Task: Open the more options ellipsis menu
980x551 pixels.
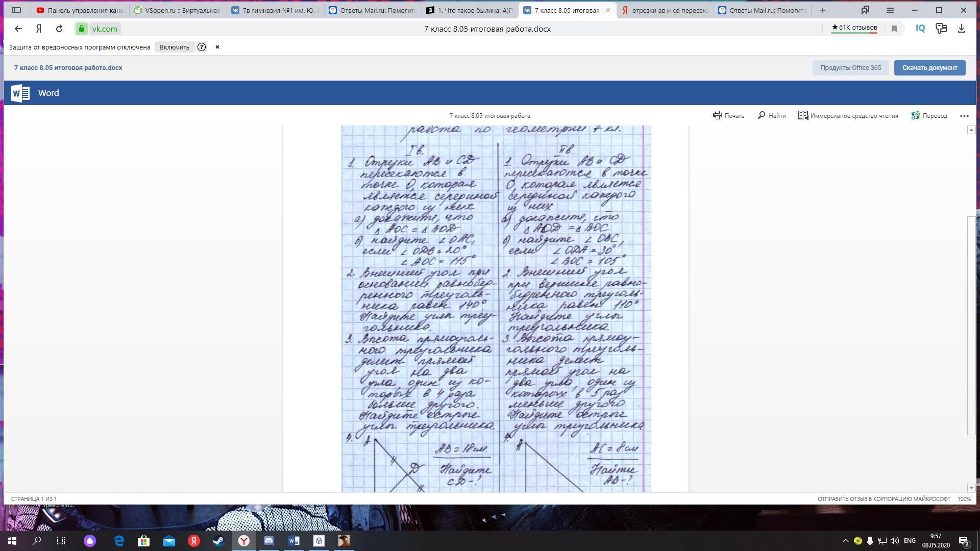Action: click(964, 116)
